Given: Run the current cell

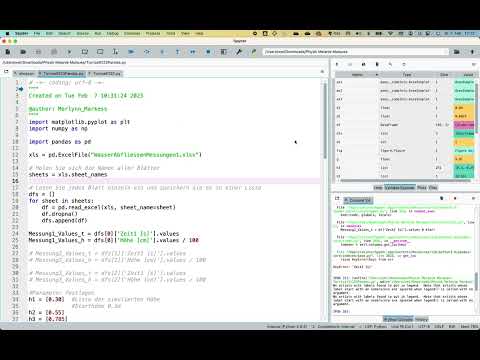Looking at the screenshot, I should pyautogui.click(x=85, y=52).
